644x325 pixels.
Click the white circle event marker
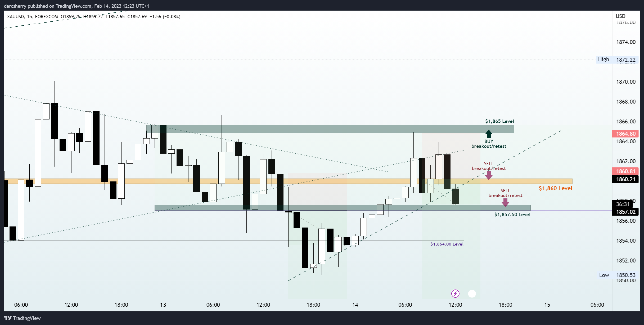472,293
